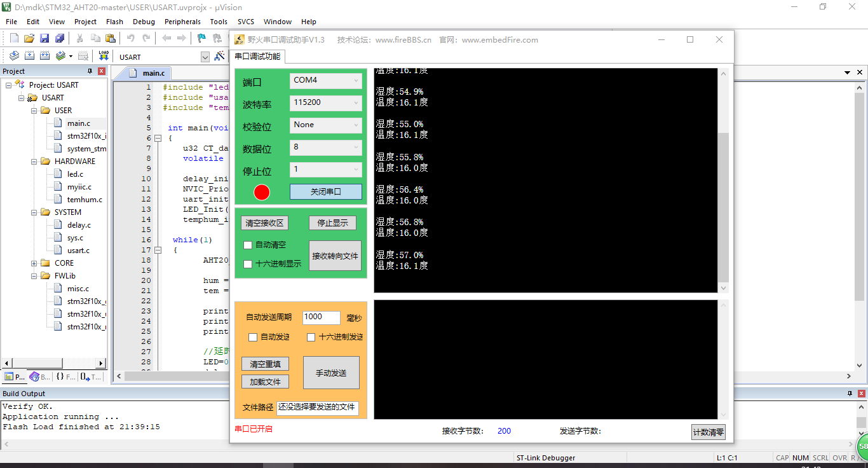Open the Flash menu
The height and width of the screenshot is (468, 868).
click(114, 22)
